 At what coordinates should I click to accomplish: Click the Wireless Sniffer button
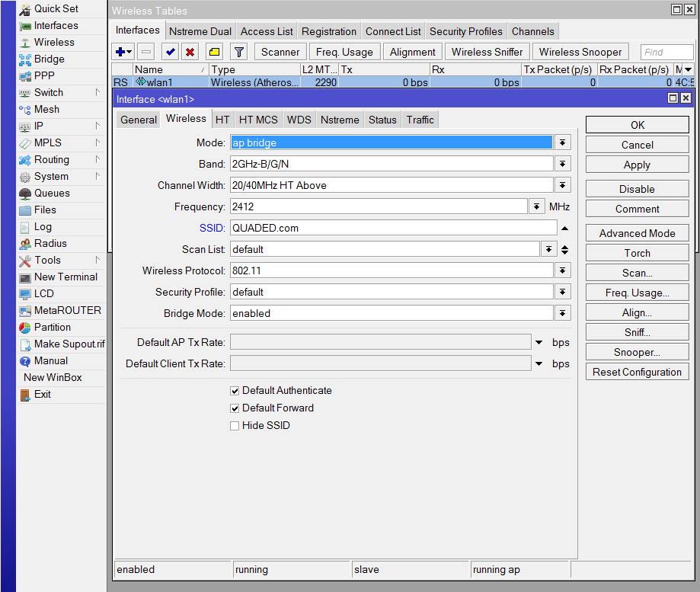[x=487, y=52]
